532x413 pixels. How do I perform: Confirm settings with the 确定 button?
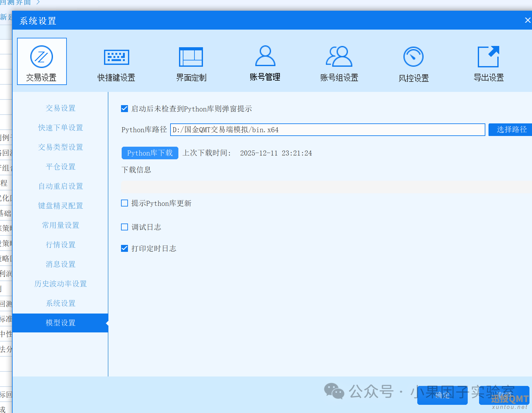pos(442,395)
